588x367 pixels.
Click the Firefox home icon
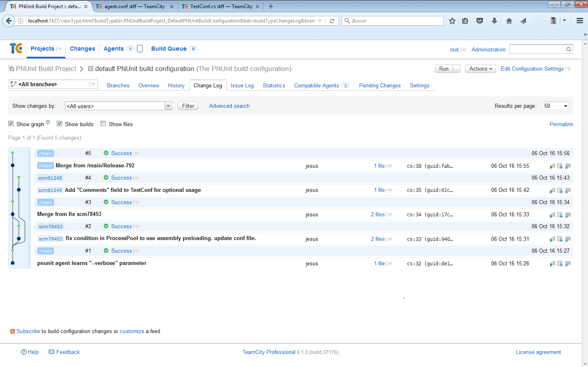pos(509,21)
